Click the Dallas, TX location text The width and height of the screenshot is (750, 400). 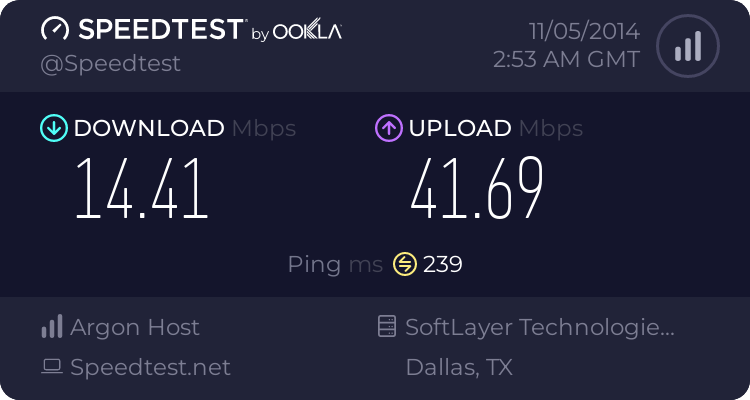click(x=459, y=368)
